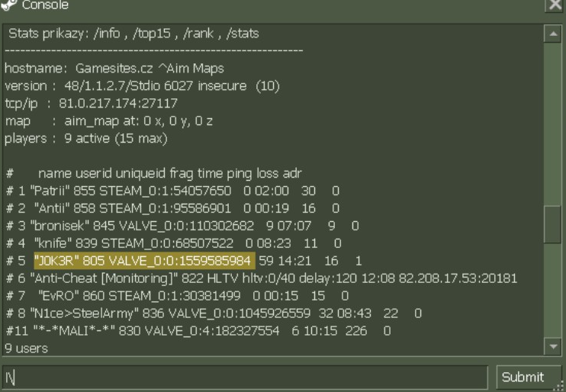Click the scrollbar down arrow

point(555,346)
